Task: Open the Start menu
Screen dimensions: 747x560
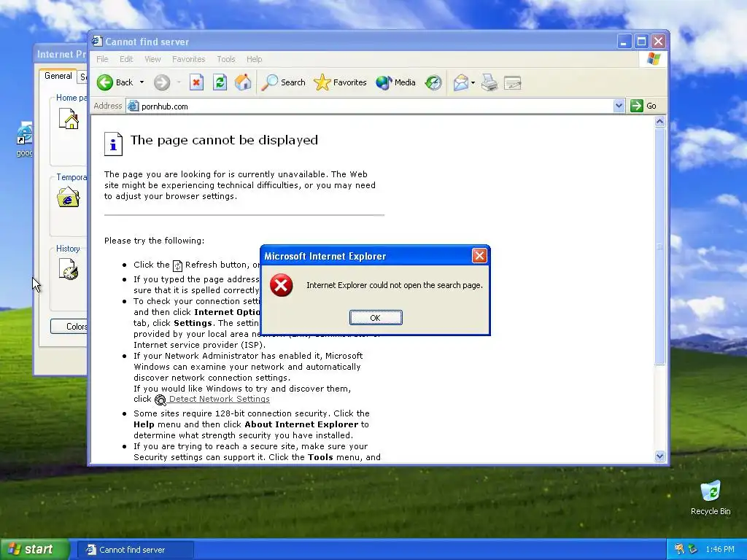Action: click(34, 550)
